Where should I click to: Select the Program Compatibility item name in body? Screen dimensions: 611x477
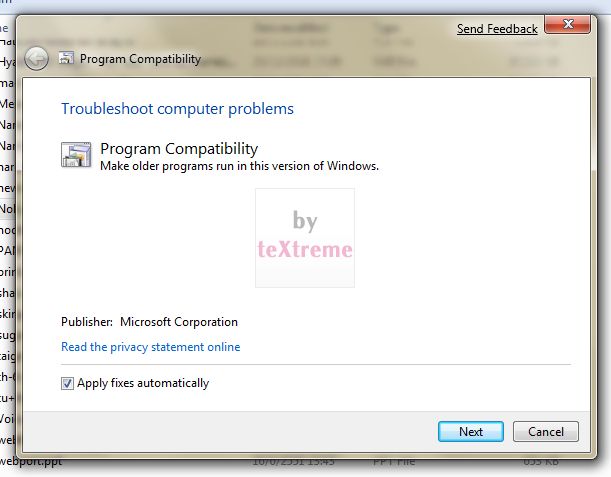179,148
